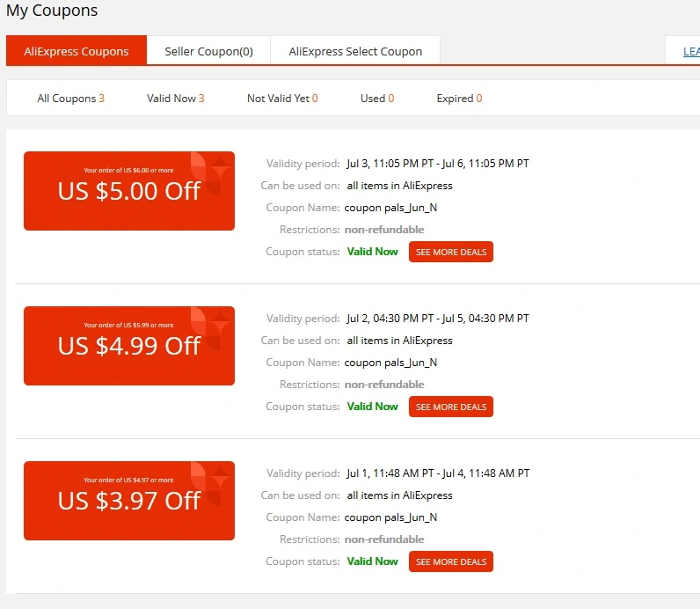The height and width of the screenshot is (609, 700).
Task: Switch to Seller Coupon(0) tab
Action: (208, 51)
